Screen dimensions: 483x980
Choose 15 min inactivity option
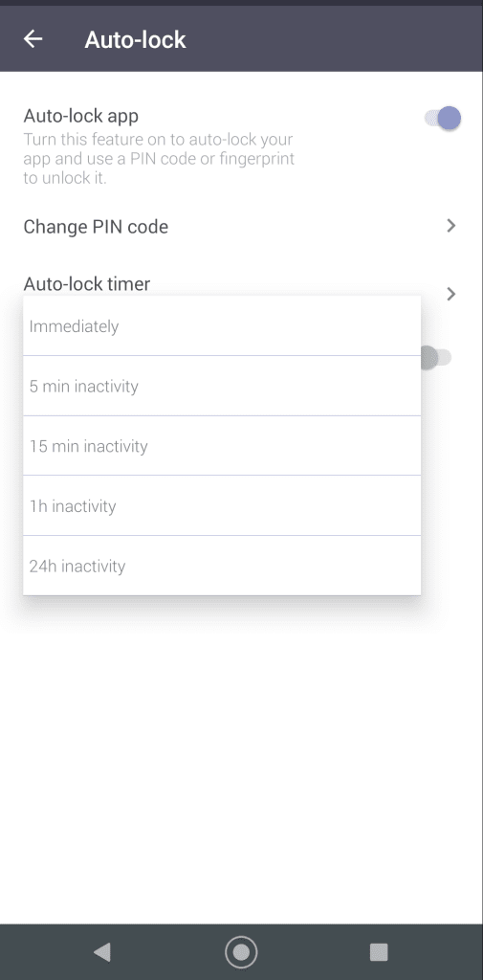click(x=222, y=446)
